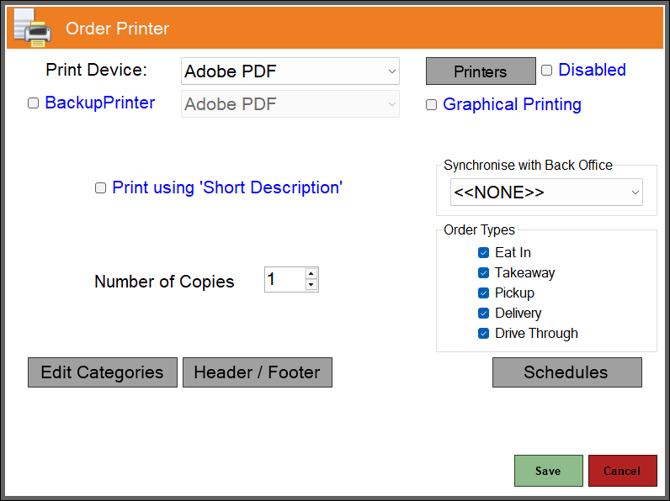The height and width of the screenshot is (501, 670).
Task: Tick the Disabled checkbox
Action: point(547,70)
